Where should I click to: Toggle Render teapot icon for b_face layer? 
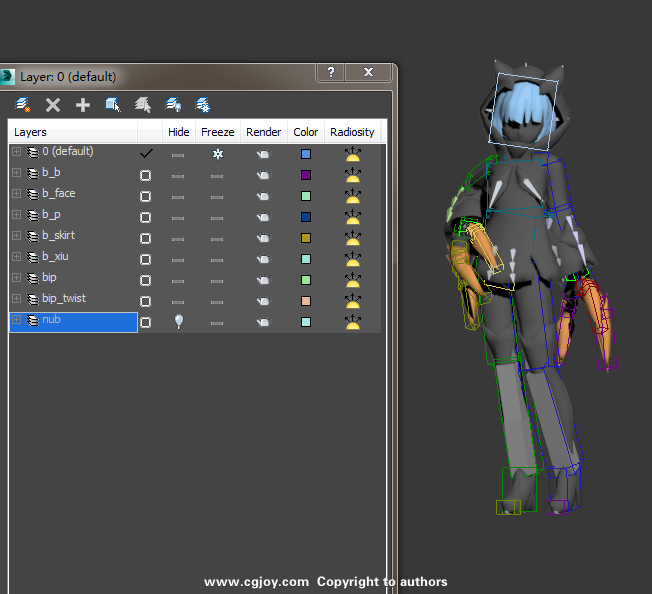[x=263, y=196]
